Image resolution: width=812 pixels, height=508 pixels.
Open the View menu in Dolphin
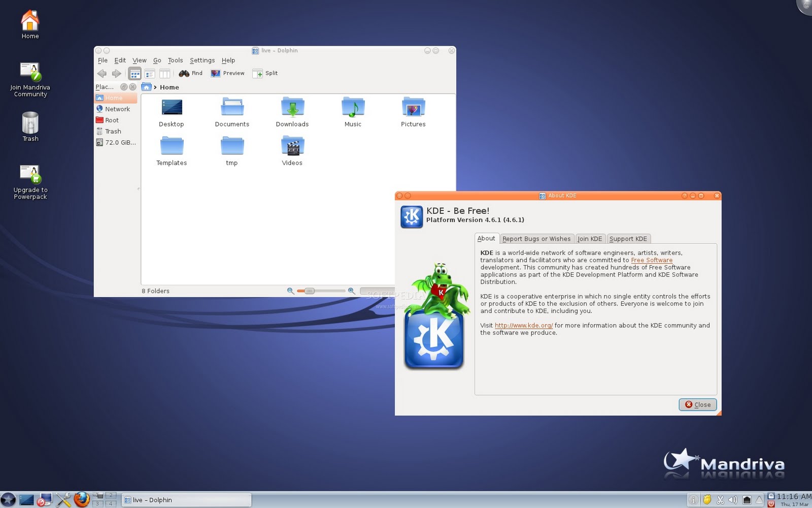tap(140, 60)
